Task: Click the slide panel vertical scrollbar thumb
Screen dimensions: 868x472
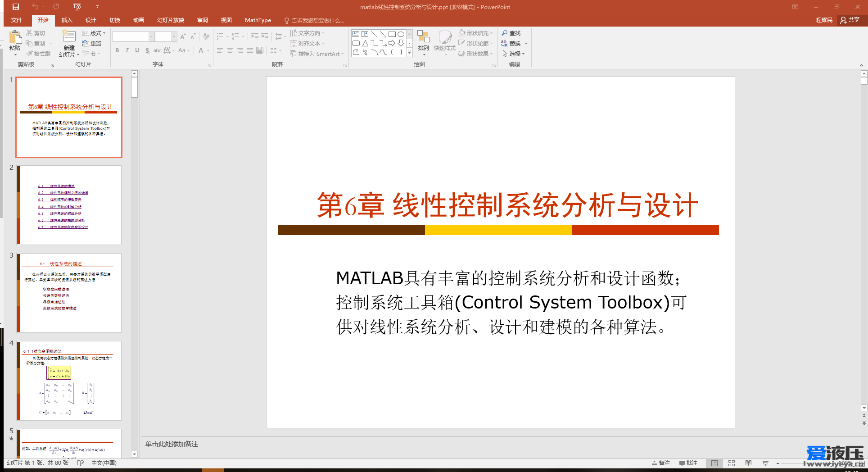Action: pos(134,87)
